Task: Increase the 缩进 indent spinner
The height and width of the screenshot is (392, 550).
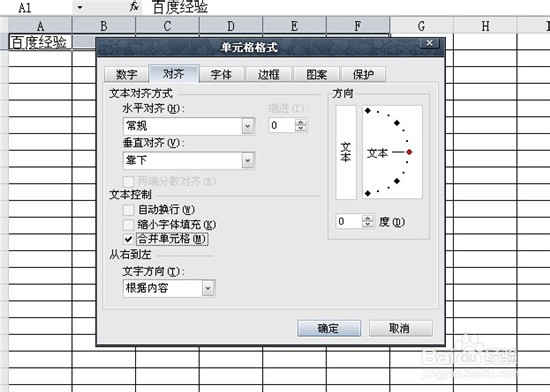Action: tap(301, 122)
